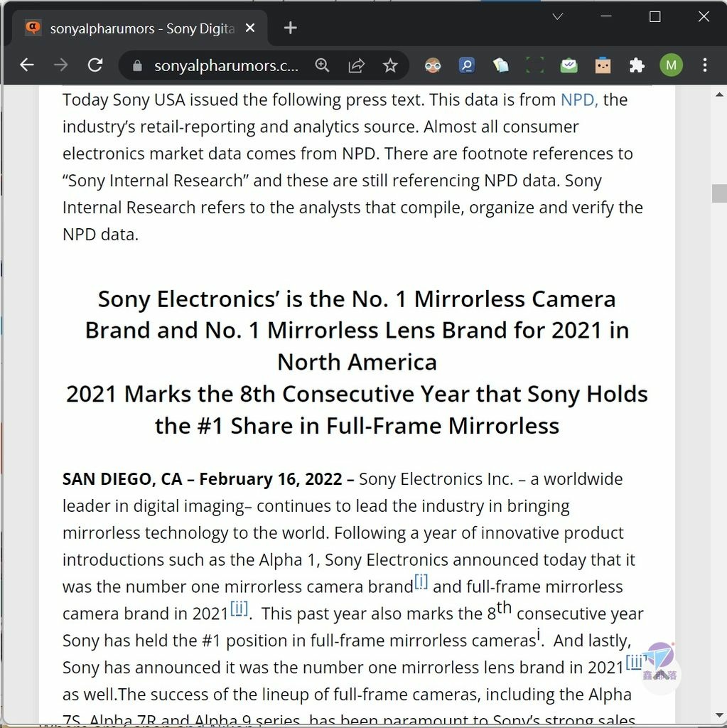Close the sonyalpharumors tab

(250, 28)
